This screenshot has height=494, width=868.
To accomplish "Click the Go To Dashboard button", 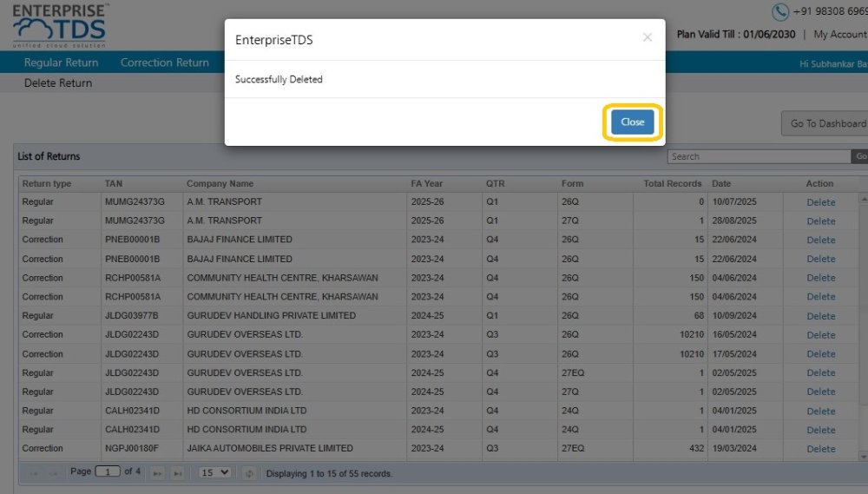I will tap(825, 123).
